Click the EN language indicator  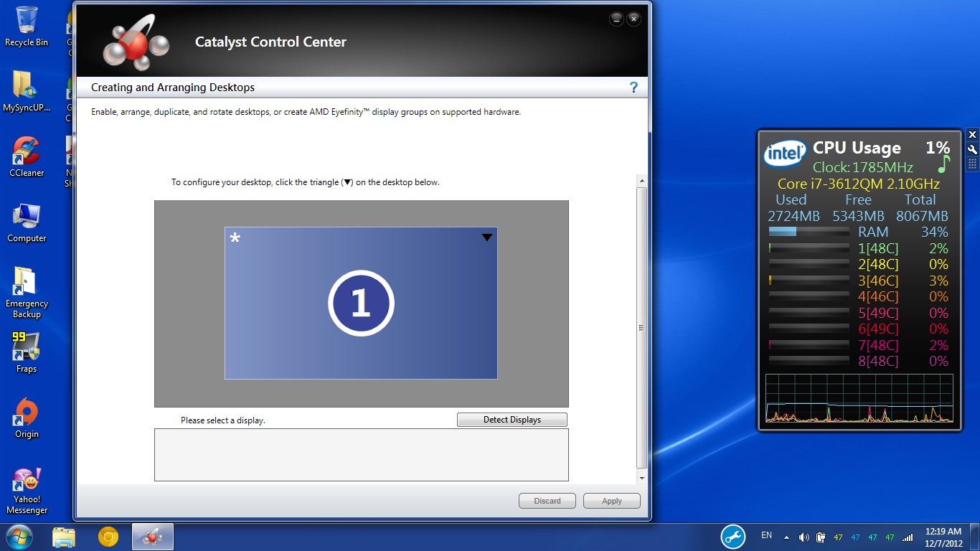tap(766, 535)
